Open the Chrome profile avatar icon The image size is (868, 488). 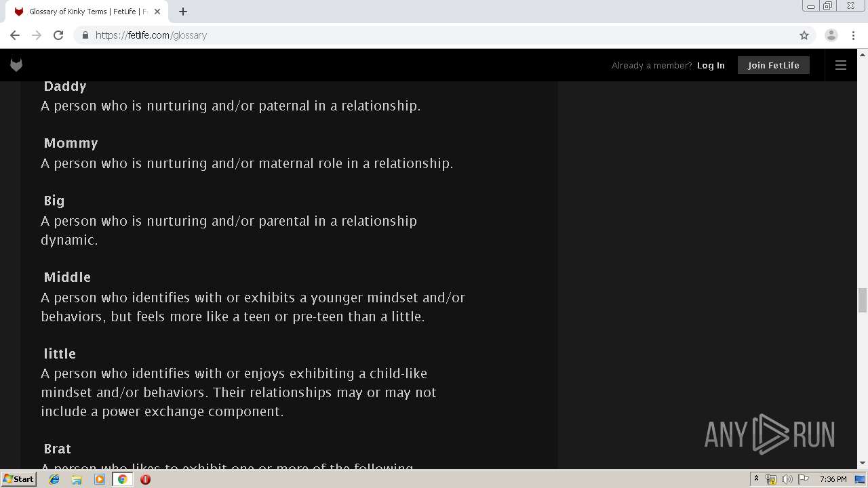[831, 35]
